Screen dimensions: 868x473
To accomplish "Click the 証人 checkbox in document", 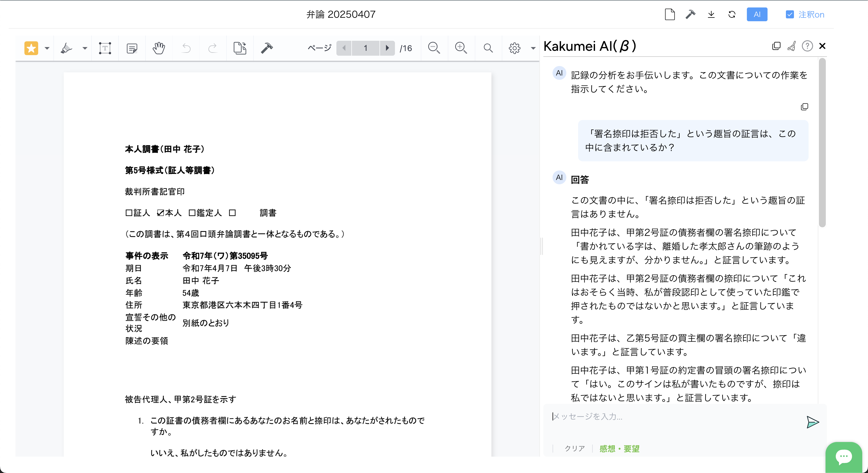I will (x=129, y=213).
